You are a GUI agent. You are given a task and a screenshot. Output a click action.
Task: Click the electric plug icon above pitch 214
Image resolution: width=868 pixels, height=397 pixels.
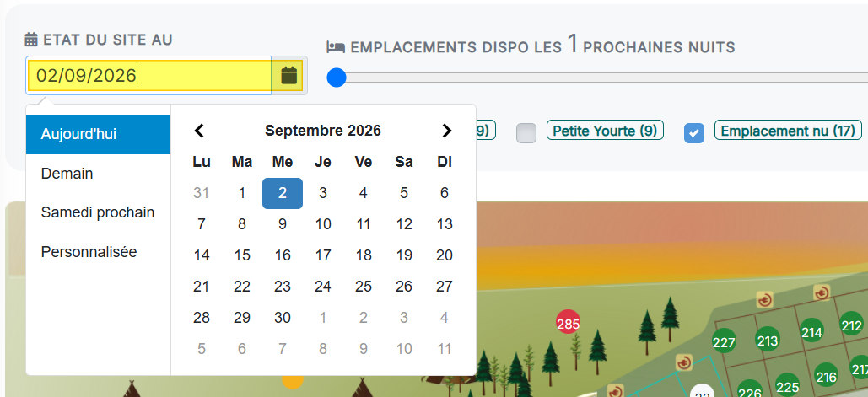click(x=821, y=292)
